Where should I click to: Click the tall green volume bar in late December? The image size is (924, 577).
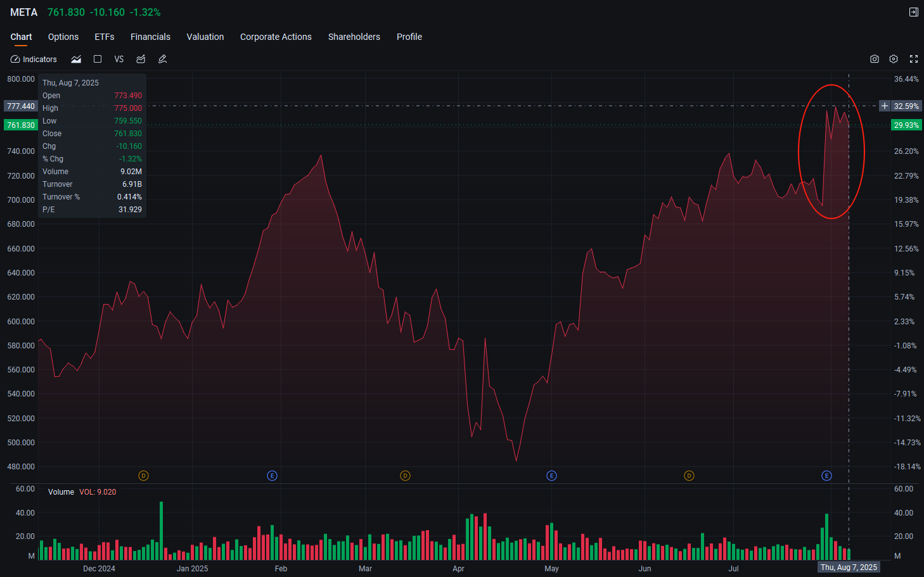(x=162, y=531)
